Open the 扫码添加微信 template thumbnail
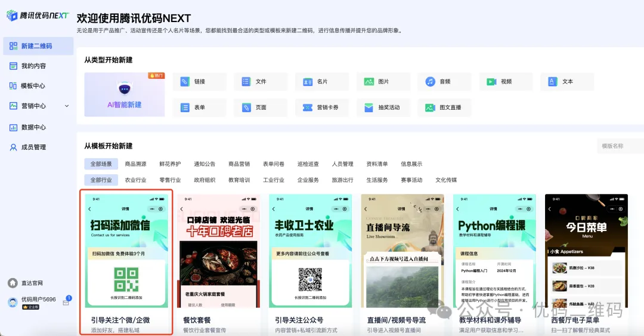Viewport: 644px width, 336px height. pos(126,251)
